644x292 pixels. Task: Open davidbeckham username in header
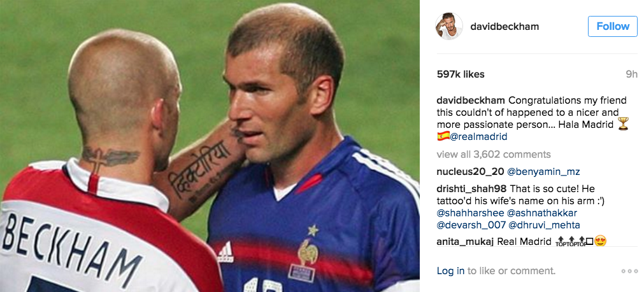(504, 27)
